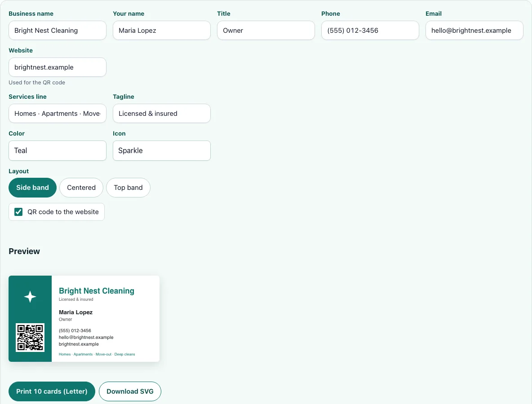Edit the Business name field
532x404 pixels.
[x=58, y=31]
